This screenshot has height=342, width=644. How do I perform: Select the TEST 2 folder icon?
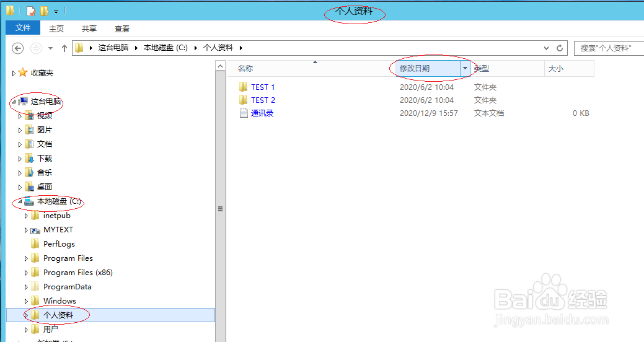click(x=243, y=100)
